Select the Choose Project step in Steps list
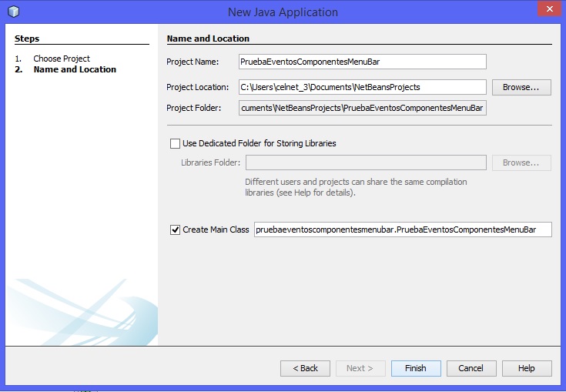 click(62, 59)
